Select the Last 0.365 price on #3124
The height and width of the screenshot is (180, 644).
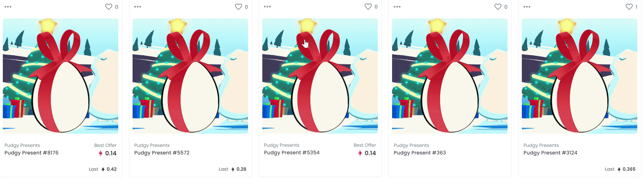620,169
